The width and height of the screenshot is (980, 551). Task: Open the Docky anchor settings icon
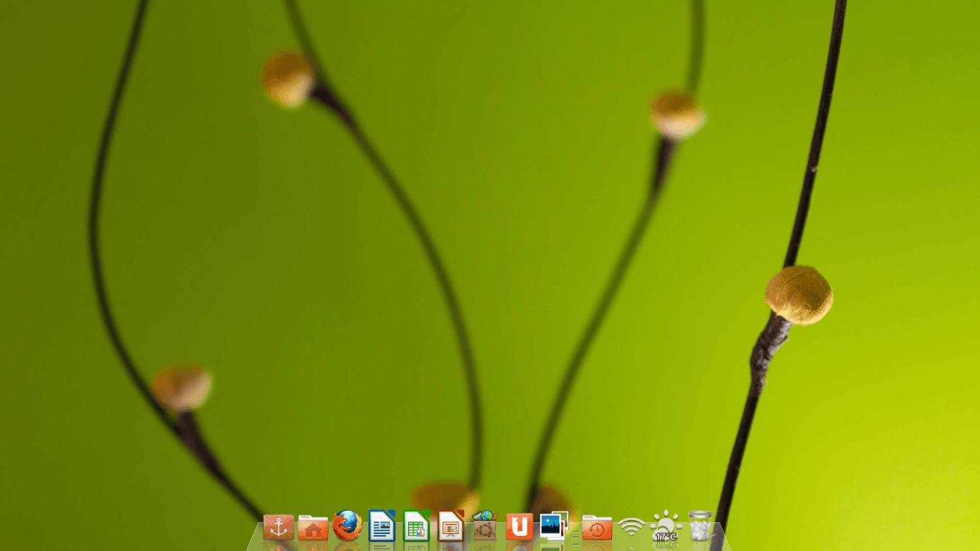tap(278, 527)
